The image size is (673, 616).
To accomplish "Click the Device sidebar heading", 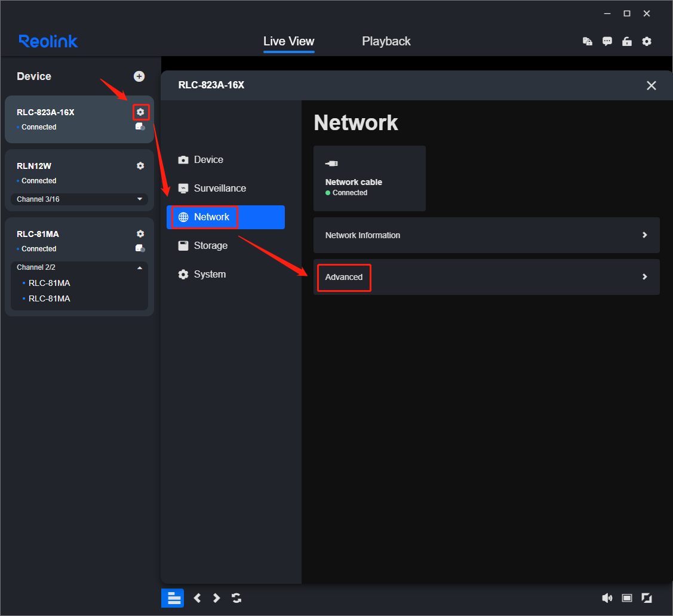I will coord(34,76).
